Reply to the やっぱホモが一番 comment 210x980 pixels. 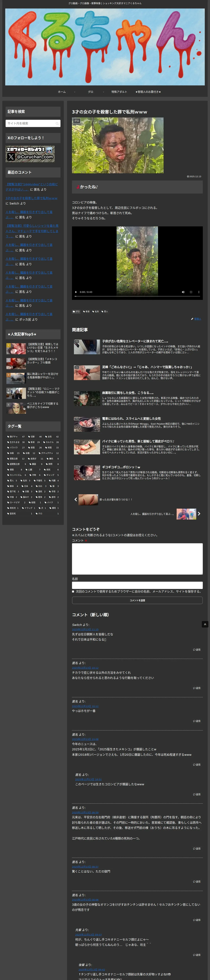[197, 721]
